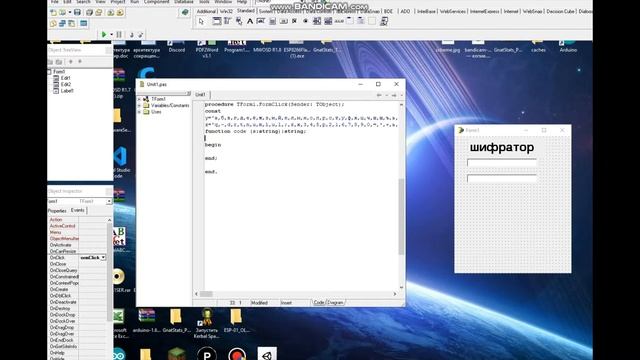
Task: Click the Run (green play) button
Action: (104, 35)
